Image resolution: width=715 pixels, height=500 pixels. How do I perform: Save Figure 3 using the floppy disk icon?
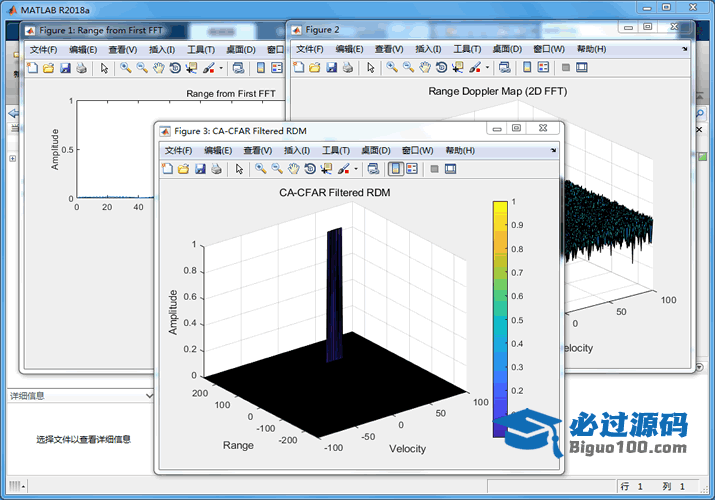pos(200,169)
